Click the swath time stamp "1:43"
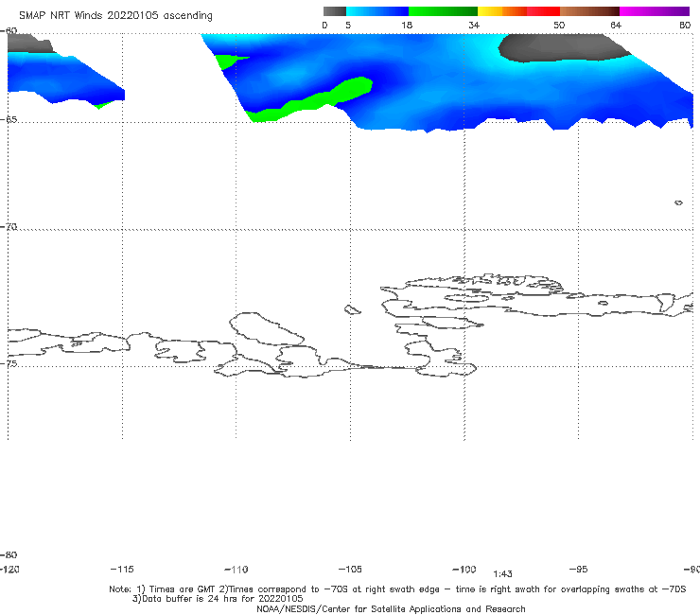This screenshot has width=700, height=615. click(x=502, y=574)
